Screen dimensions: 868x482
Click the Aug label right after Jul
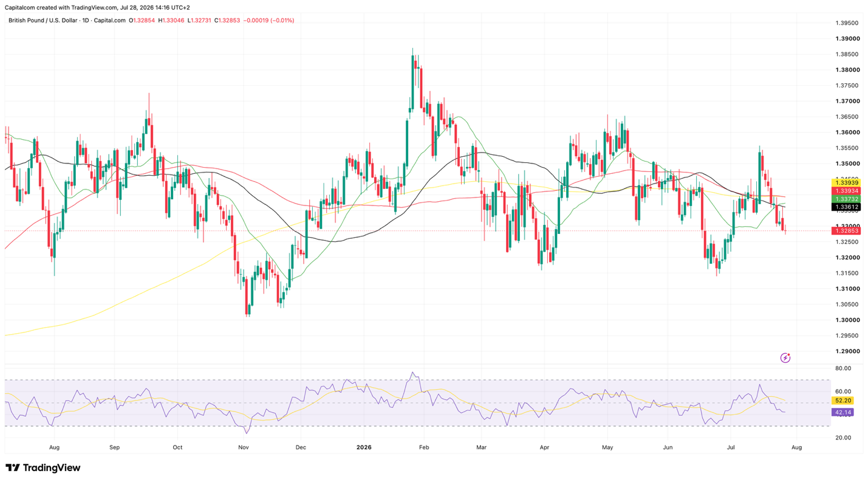point(796,447)
